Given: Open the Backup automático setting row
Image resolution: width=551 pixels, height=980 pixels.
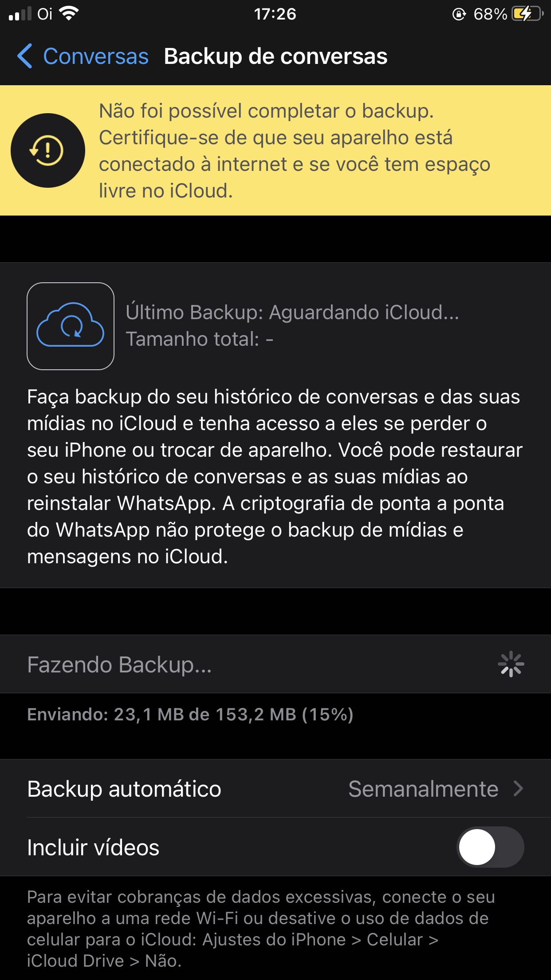Looking at the screenshot, I should [x=124, y=789].
